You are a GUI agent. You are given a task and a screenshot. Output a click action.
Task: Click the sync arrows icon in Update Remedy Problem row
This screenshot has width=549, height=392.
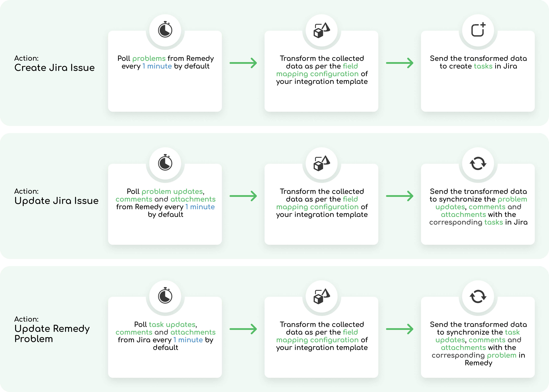click(x=478, y=296)
